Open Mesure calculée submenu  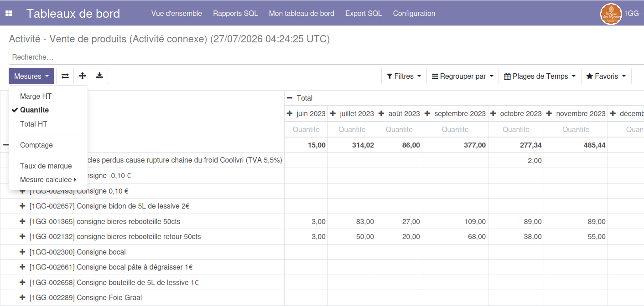tap(48, 179)
